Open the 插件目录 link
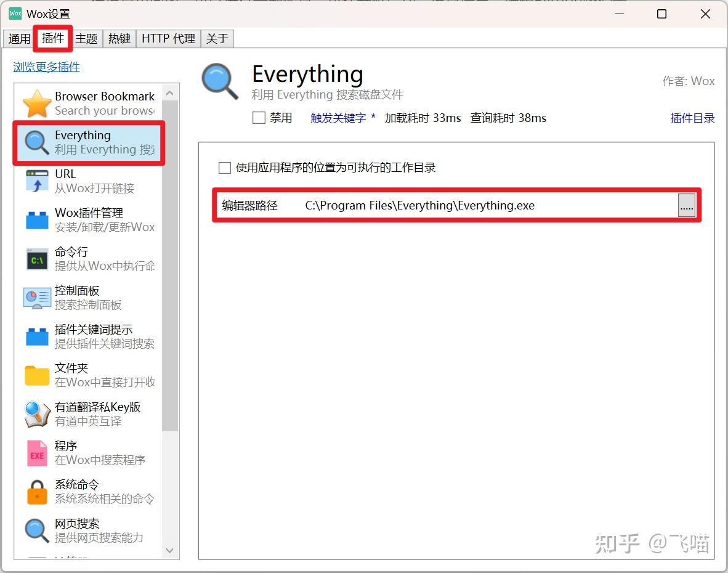This screenshot has height=573, width=728. click(692, 118)
